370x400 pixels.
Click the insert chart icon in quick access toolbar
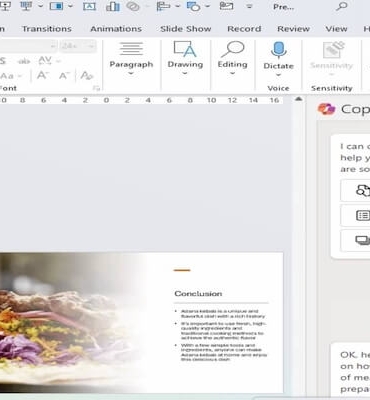pos(113,6)
